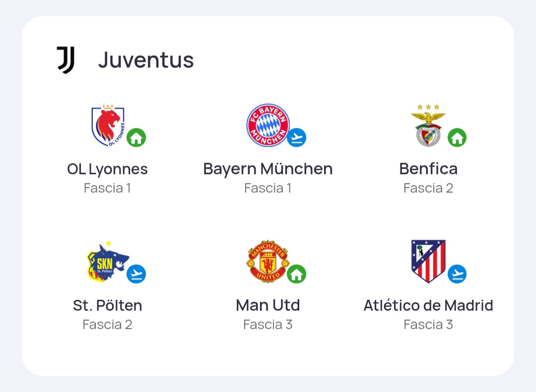Screen dimensions: 536x392
Task: Select the FC Bayern München crest
Action: pyautogui.click(x=268, y=125)
